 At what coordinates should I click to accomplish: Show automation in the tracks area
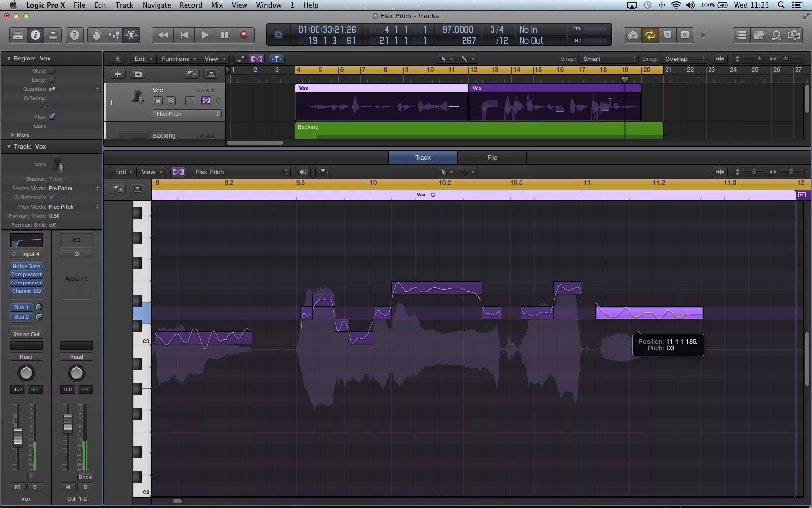point(241,59)
